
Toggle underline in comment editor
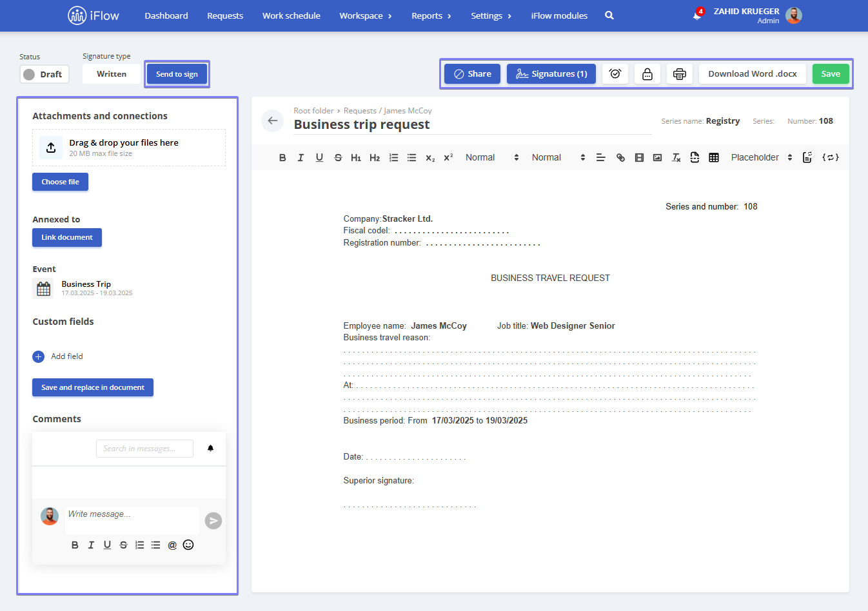pos(107,545)
